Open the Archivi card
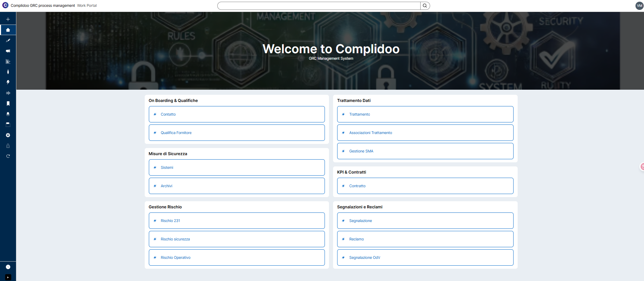This screenshot has width=644, height=281. pyautogui.click(x=237, y=186)
